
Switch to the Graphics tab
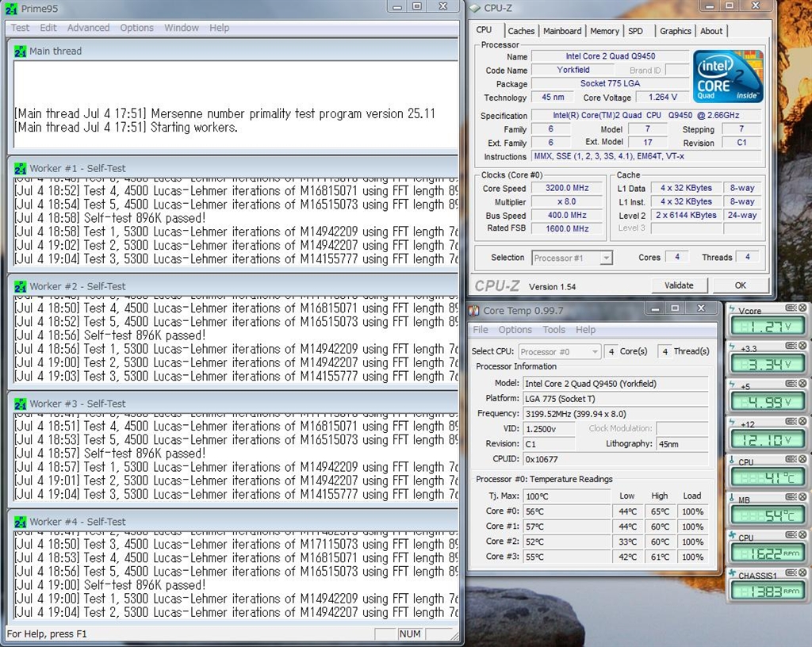coord(676,31)
